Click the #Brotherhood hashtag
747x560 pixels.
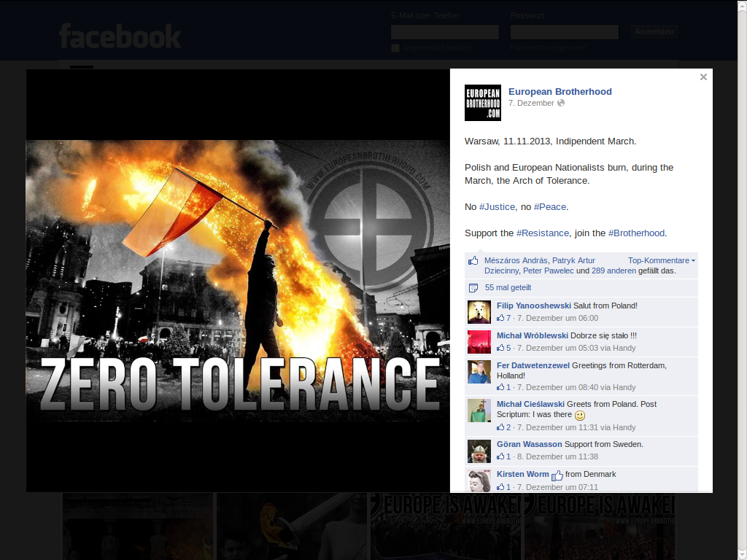tap(636, 233)
